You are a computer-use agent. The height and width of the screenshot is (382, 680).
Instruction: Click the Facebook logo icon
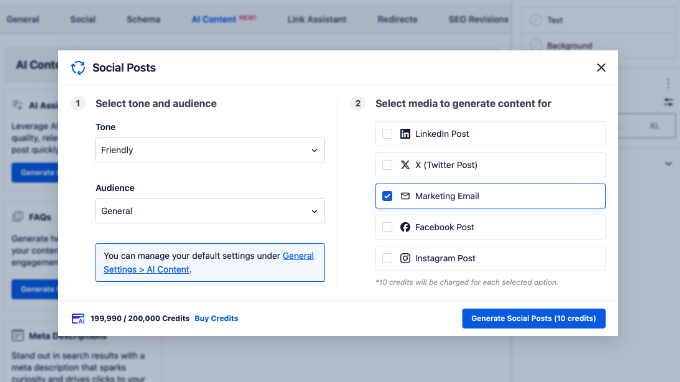coord(405,227)
